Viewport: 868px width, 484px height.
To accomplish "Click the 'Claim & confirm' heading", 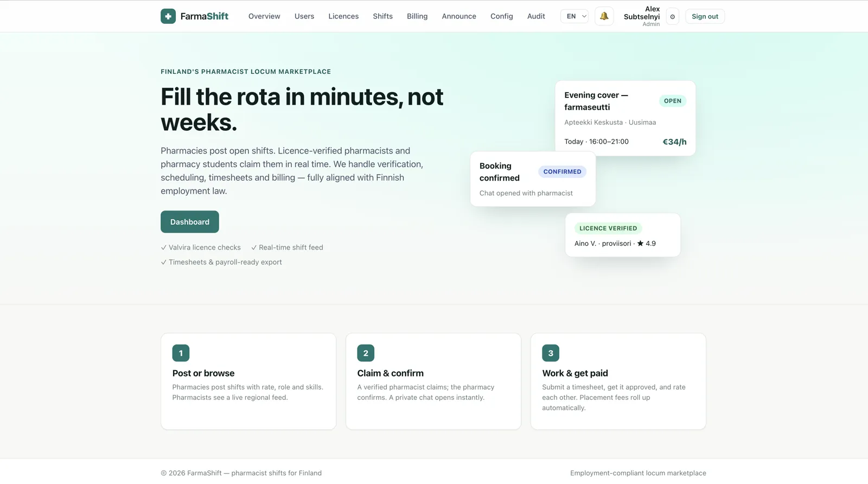I will click(x=390, y=373).
